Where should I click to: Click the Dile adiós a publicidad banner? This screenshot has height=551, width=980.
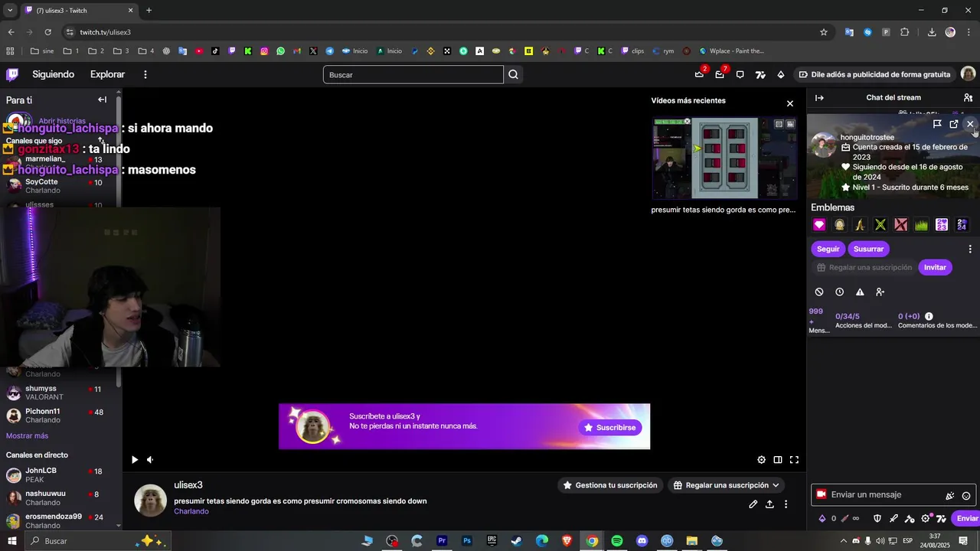click(874, 74)
